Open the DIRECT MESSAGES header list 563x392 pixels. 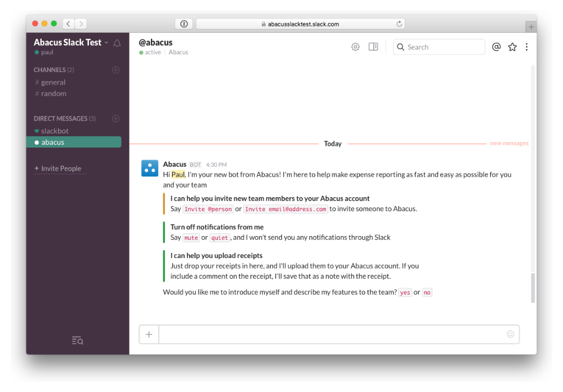click(65, 119)
